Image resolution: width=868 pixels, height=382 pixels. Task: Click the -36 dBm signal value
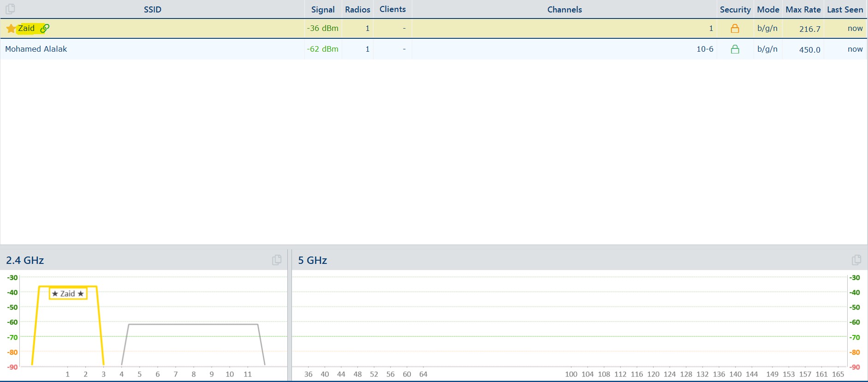pos(322,28)
